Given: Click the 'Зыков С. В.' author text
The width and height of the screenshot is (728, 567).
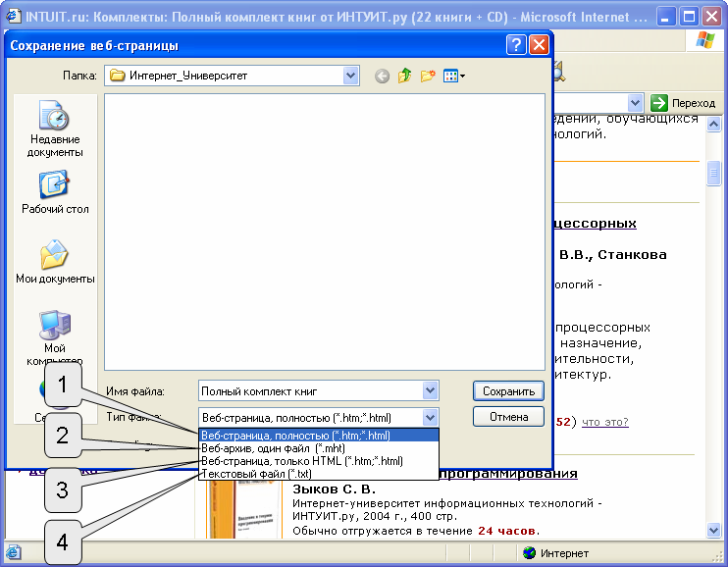Looking at the screenshot, I should click(334, 489).
